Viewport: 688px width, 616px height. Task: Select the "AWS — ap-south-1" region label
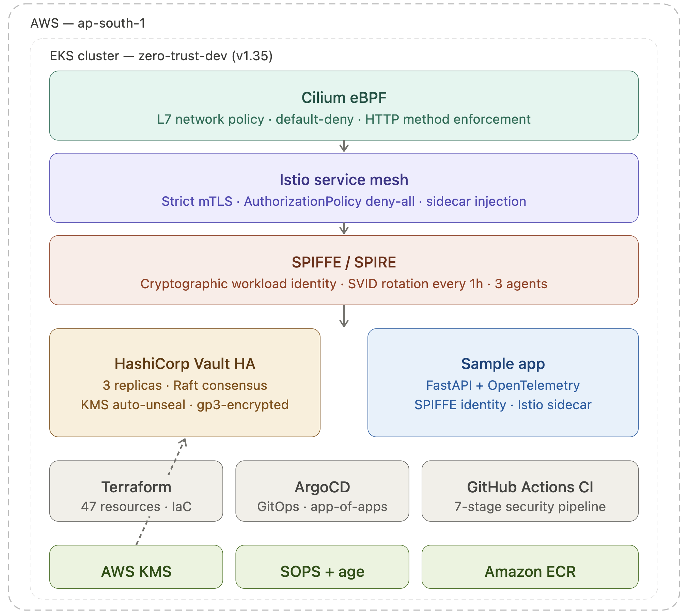88,23
